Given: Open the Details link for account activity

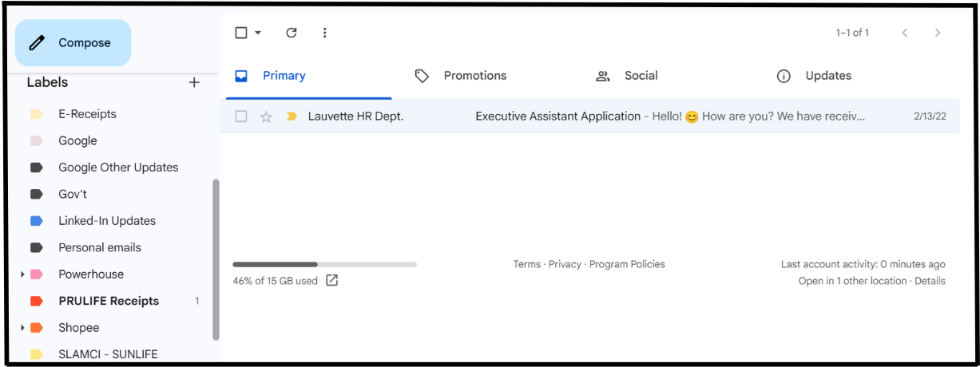Looking at the screenshot, I should [930, 281].
